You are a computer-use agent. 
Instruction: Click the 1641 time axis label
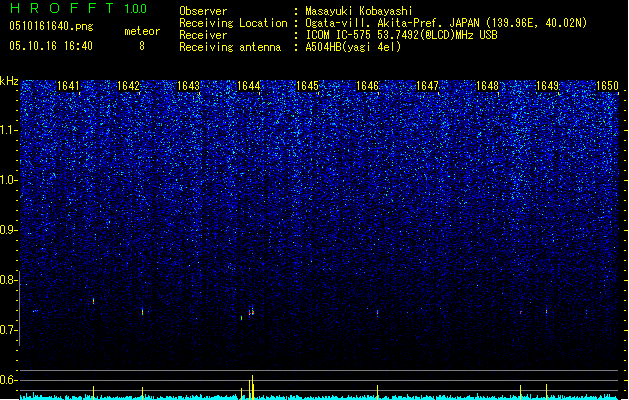pos(68,85)
